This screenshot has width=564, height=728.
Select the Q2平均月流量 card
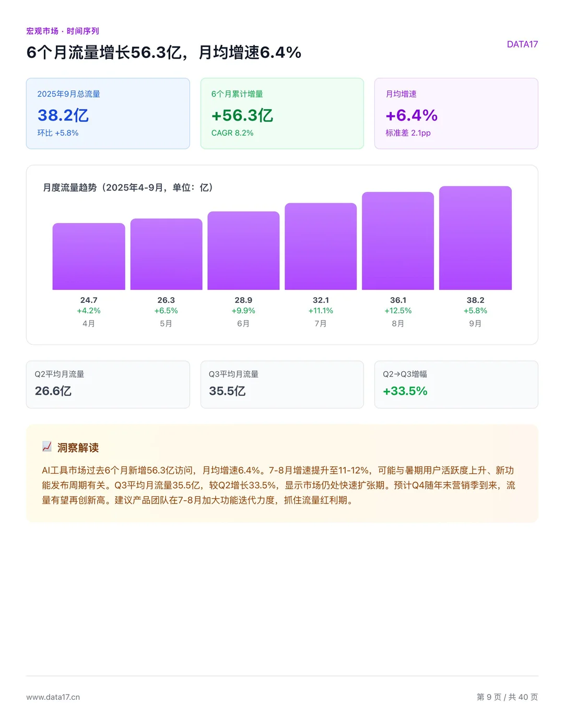(x=108, y=384)
